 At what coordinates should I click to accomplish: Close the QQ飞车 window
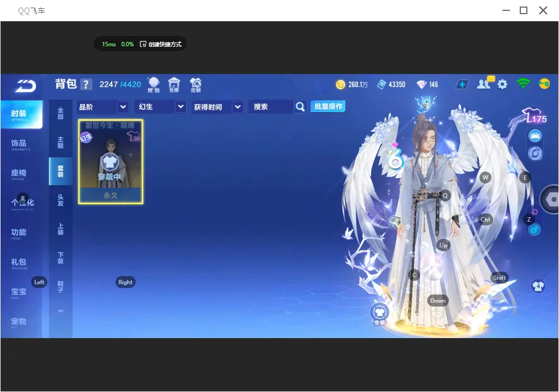[x=543, y=10]
